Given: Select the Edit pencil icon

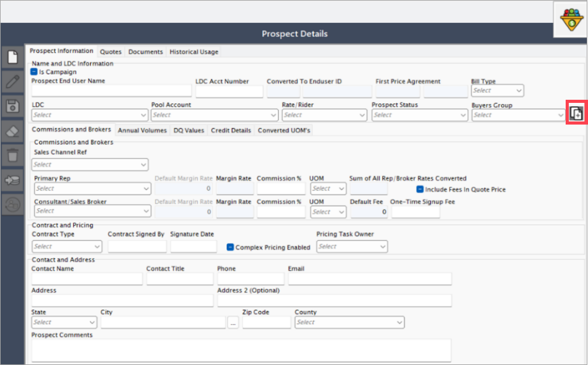Looking at the screenshot, I should (x=12, y=81).
